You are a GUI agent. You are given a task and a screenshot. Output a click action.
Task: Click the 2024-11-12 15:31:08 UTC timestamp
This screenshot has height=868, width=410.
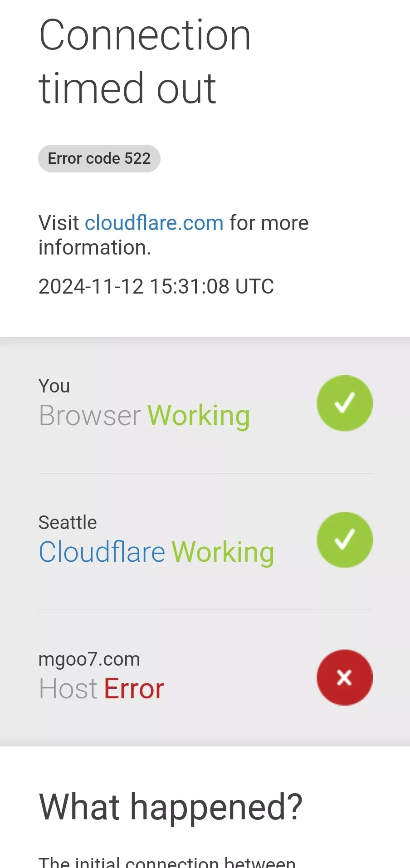[x=156, y=286]
